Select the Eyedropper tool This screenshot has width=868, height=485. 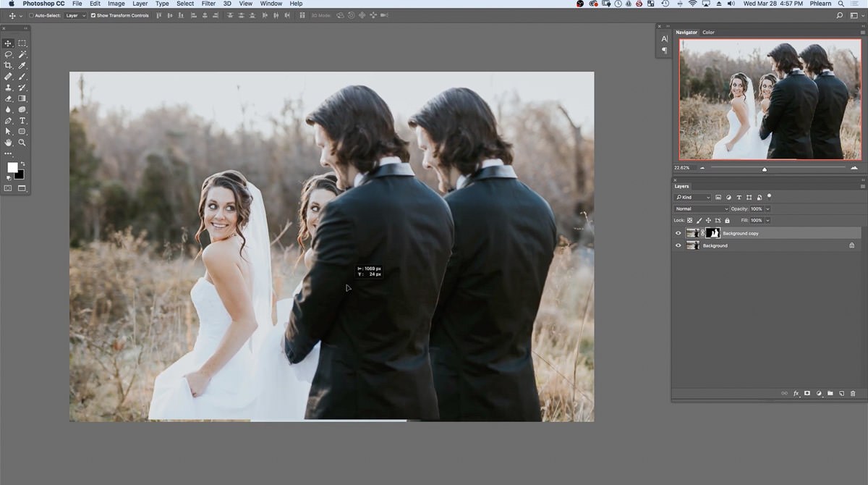click(22, 65)
